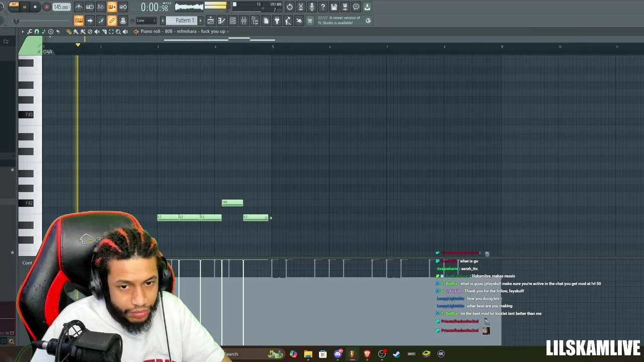Open the Channel rack icon

pos(232,21)
